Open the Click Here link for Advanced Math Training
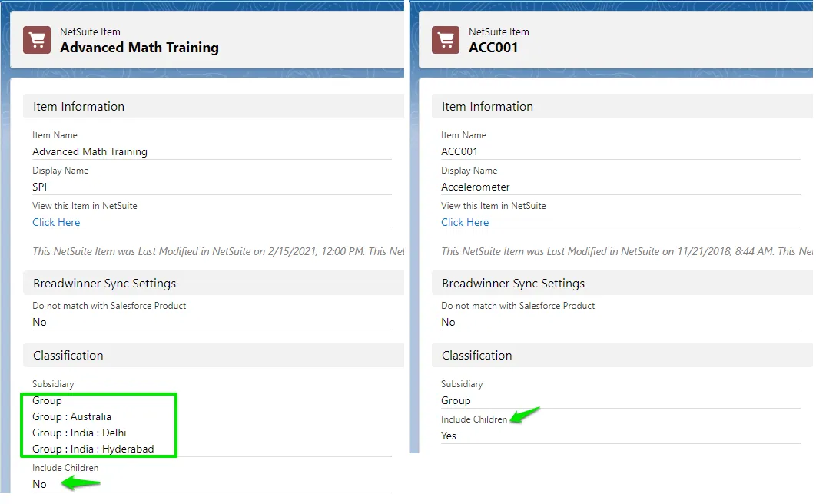Screen dimensions: 816x504 (56, 222)
